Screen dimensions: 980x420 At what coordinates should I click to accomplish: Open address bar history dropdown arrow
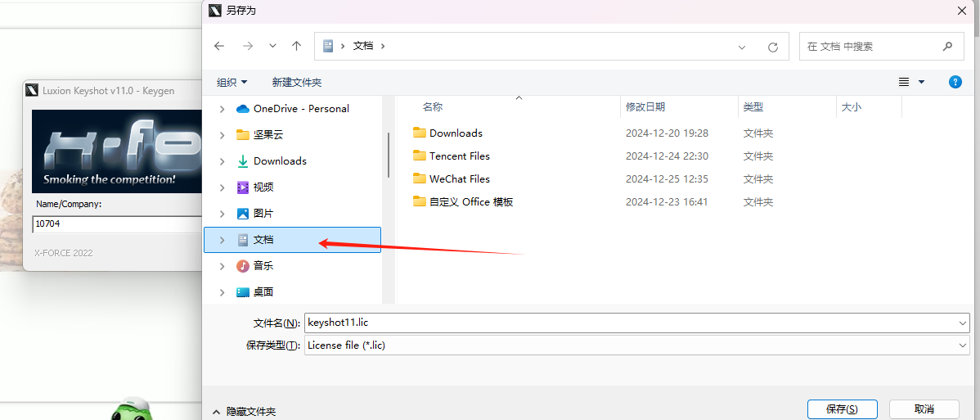point(742,47)
